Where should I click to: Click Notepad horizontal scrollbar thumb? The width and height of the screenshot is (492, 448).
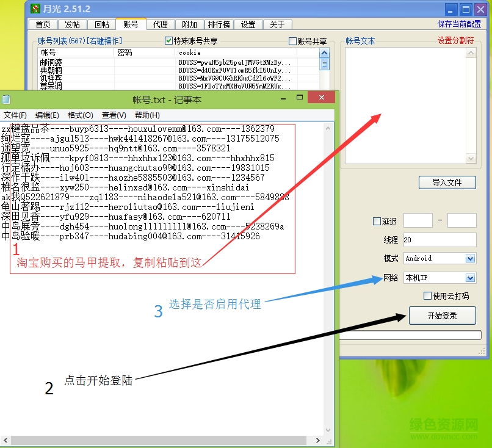point(159,441)
